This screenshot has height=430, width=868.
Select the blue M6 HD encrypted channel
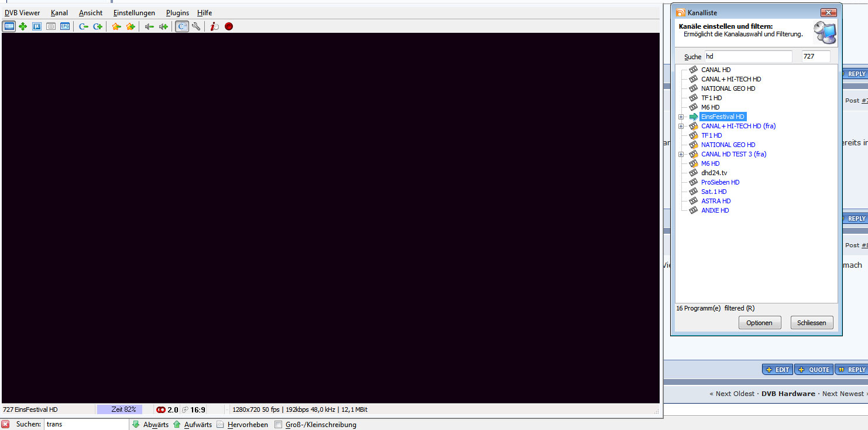click(711, 163)
